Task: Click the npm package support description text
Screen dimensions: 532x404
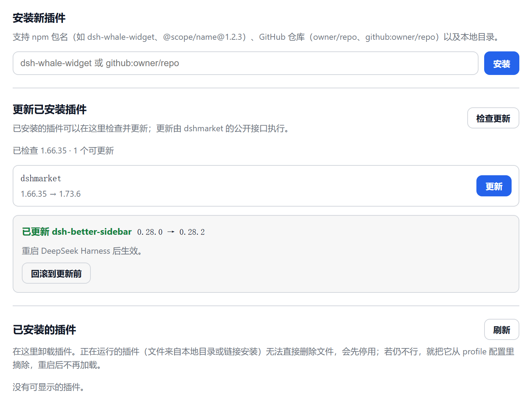Action: [256, 37]
